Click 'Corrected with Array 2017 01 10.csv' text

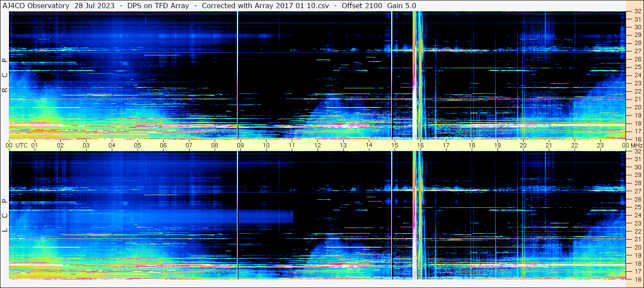pos(265,6)
